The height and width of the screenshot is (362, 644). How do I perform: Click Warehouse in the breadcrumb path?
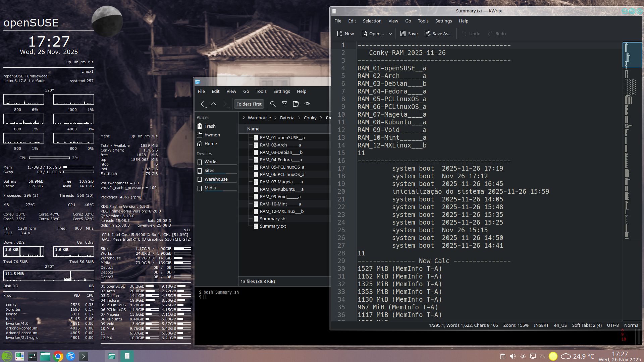pos(259,118)
